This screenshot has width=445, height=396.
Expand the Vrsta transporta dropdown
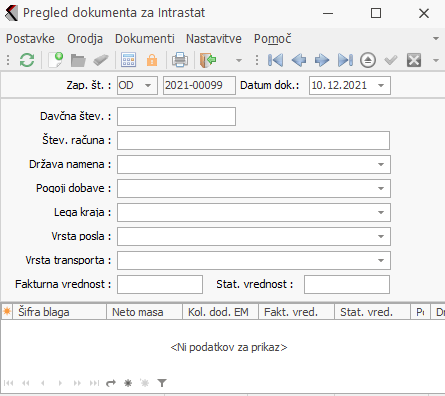(381, 260)
